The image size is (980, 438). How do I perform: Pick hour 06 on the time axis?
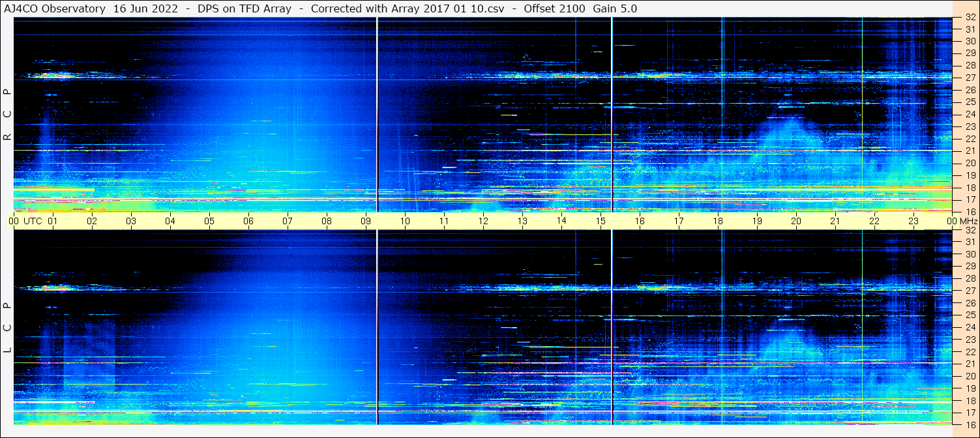[248, 221]
